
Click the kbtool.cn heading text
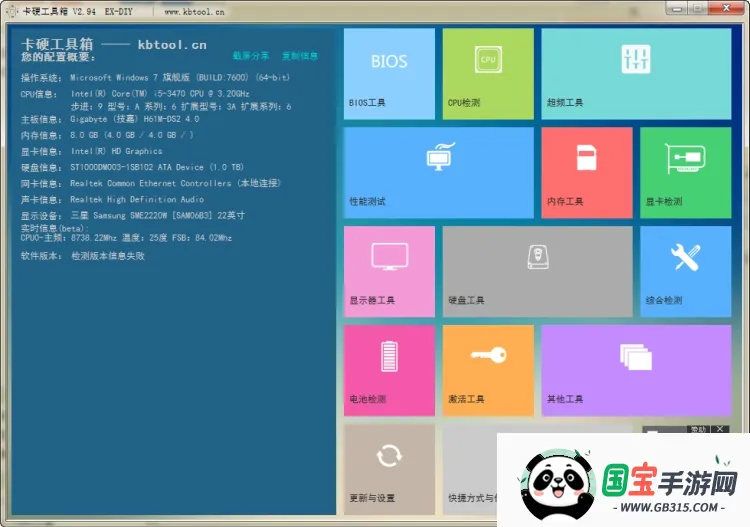pos(172,45)
